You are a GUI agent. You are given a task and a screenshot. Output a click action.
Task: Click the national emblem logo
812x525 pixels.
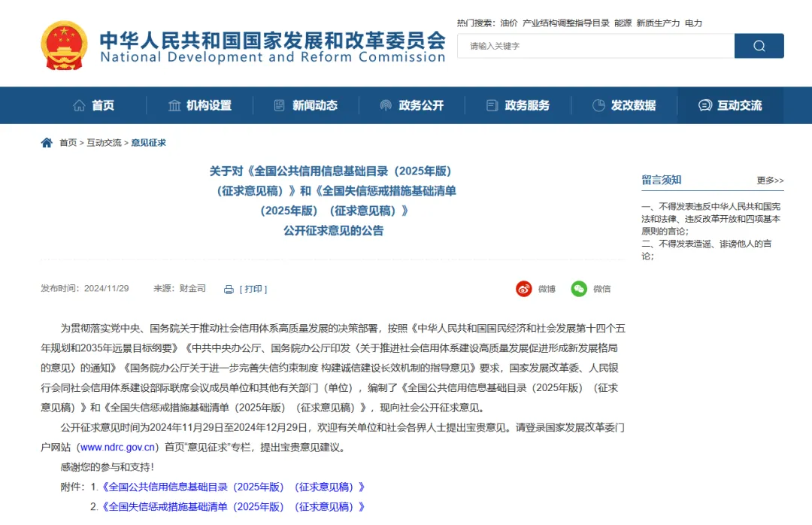[64, 46]
